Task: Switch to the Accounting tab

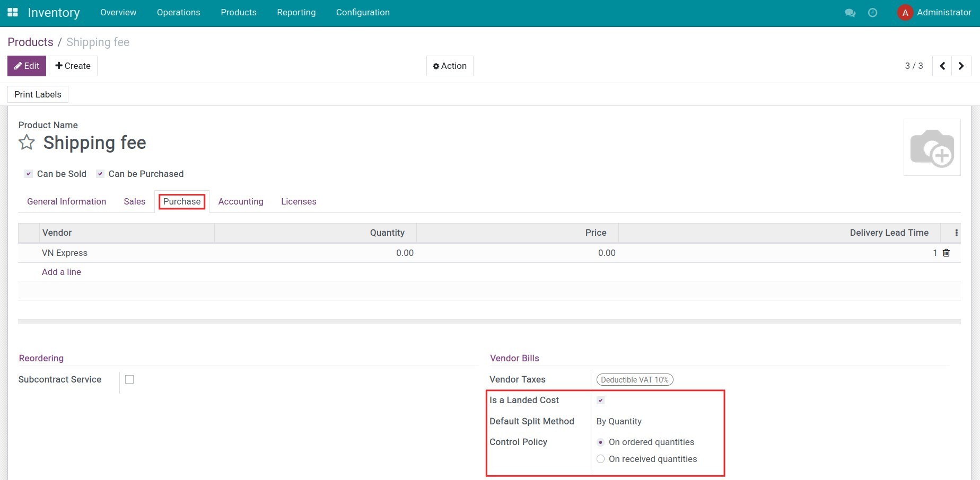Action: [240, 201]
